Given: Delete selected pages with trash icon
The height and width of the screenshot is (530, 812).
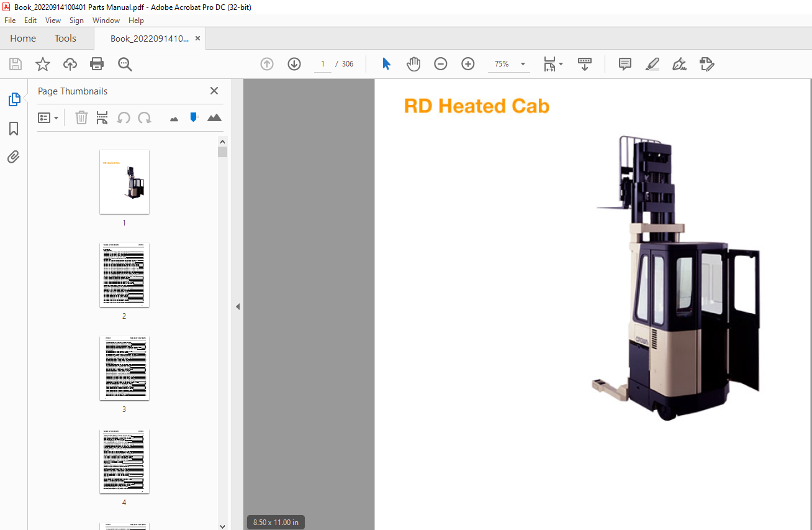Looking at the screenshot, I should pos(81,117).
